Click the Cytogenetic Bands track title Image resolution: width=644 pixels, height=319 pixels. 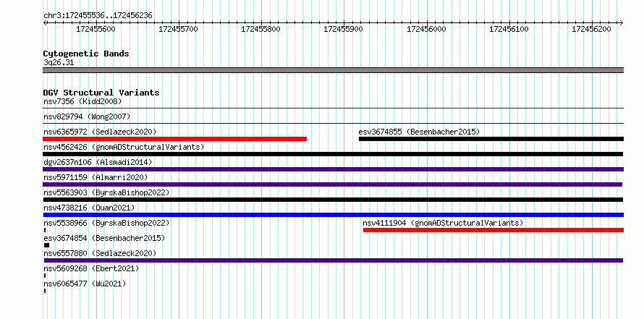pyautogui.click(x=86, y=54)
